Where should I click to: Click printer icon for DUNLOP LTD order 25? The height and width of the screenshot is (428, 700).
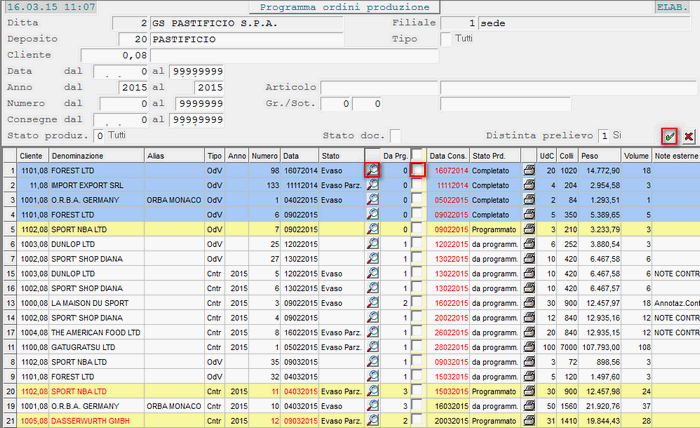click(x=529, y=244)
